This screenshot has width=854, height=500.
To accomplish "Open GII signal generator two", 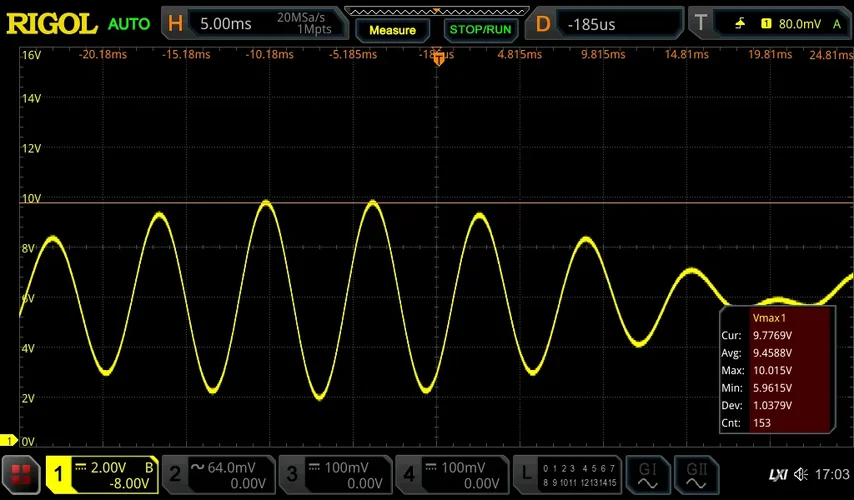I will 696,475.
